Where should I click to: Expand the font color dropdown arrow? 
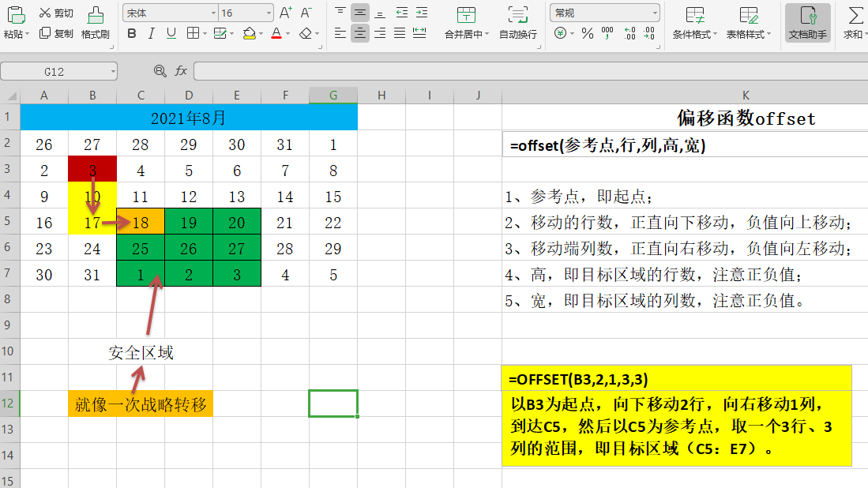pyautogui.click(x=287, y=34)
